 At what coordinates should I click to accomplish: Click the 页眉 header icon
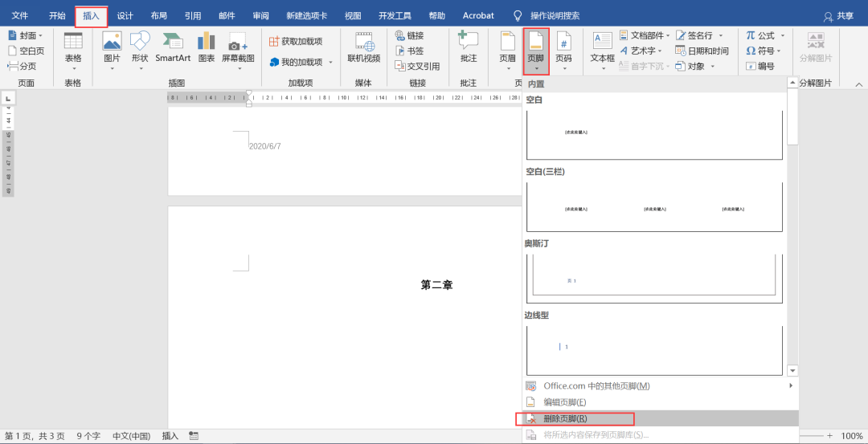(x=507, y=42)
